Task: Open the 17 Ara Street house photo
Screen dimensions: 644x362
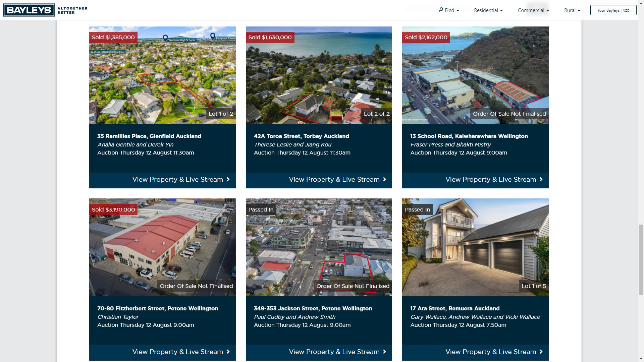Action: (x=475, y=247)
